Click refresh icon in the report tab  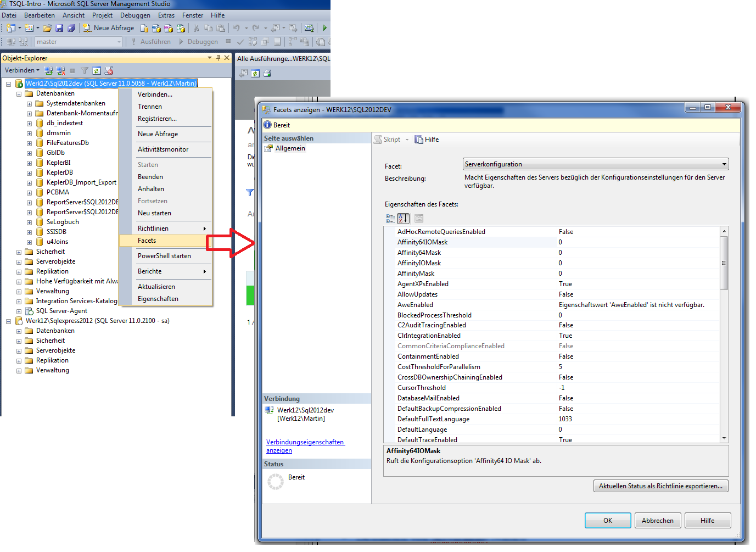point(255,73)
